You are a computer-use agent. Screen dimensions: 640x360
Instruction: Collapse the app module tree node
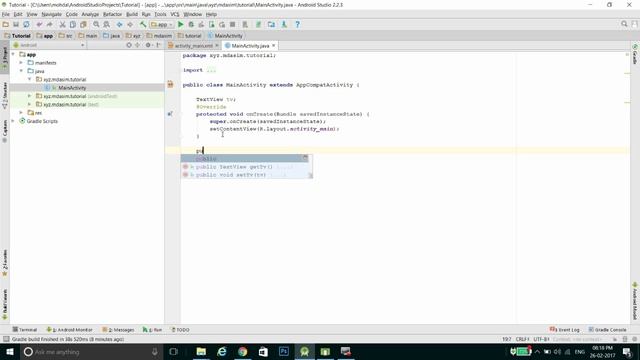point(13,54)
